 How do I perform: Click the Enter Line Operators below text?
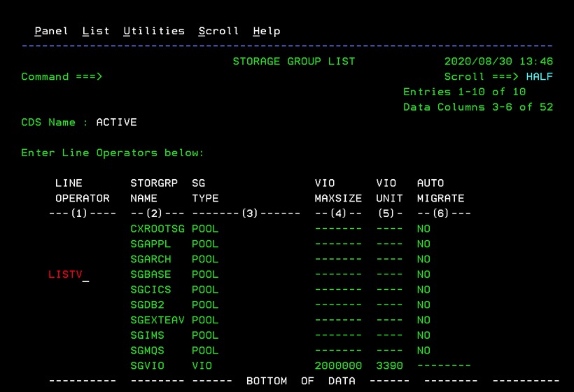coord(113,153)
